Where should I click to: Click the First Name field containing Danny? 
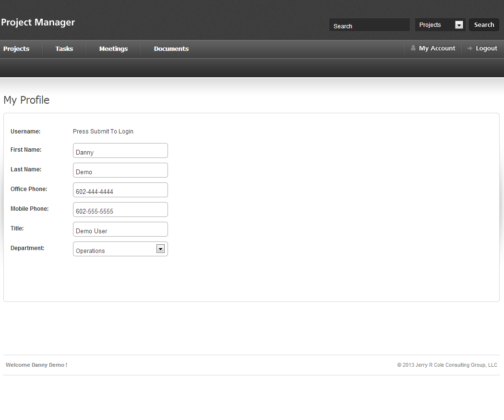point(120,151)
